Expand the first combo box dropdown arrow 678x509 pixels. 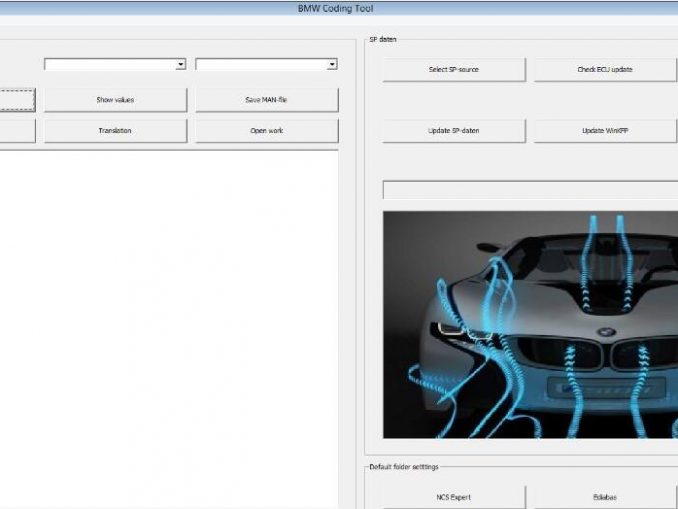pyautogui.click(x=181, y=64)
